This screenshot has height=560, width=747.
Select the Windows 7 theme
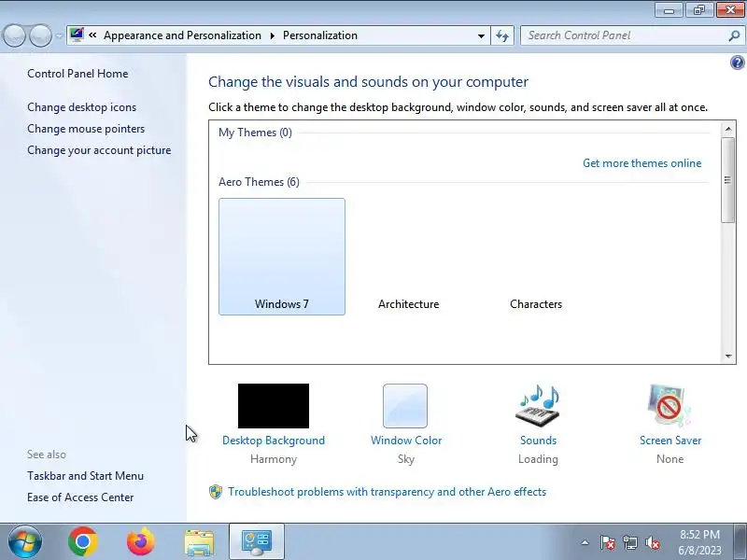(282, 257)
